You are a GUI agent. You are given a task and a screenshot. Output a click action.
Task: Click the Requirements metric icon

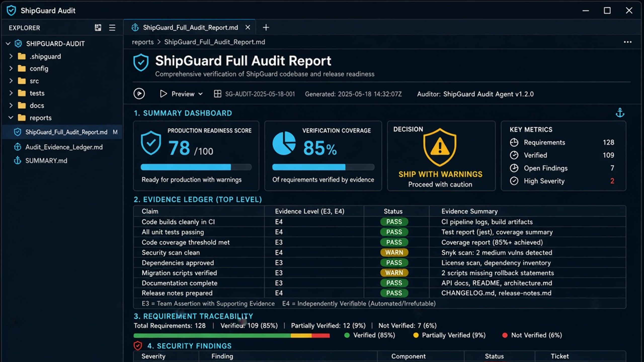click(x=514, y=142)
